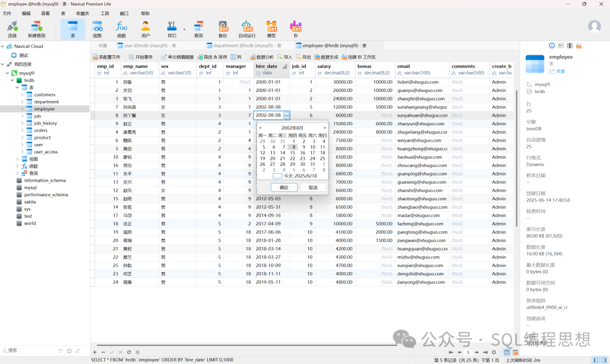Toggle the right info pane button
Viewport: 610px width, 364px height.
pos(604,360)
